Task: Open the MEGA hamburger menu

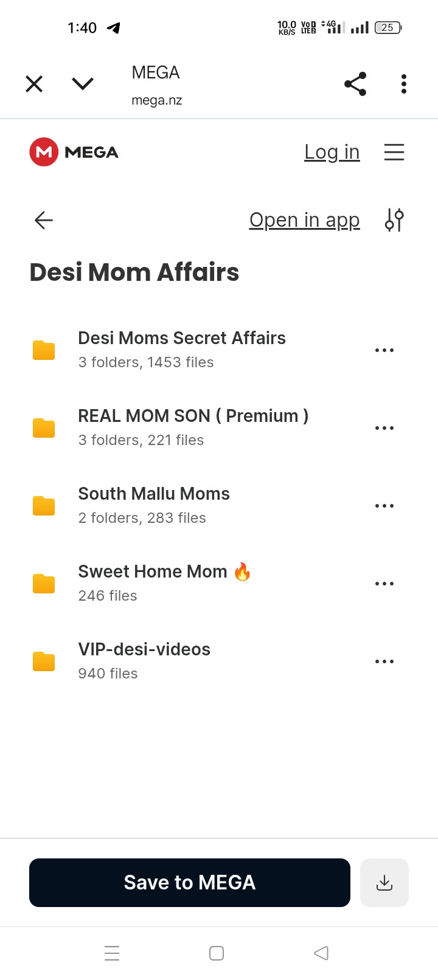Action: (394, 152)
